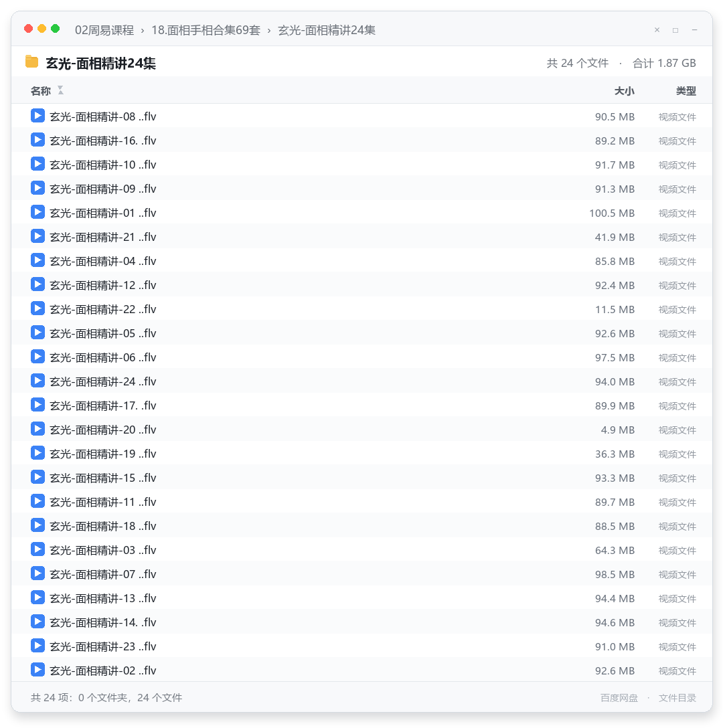Select the play icon of 玄光-面相精讲-10

click(37, 164)
